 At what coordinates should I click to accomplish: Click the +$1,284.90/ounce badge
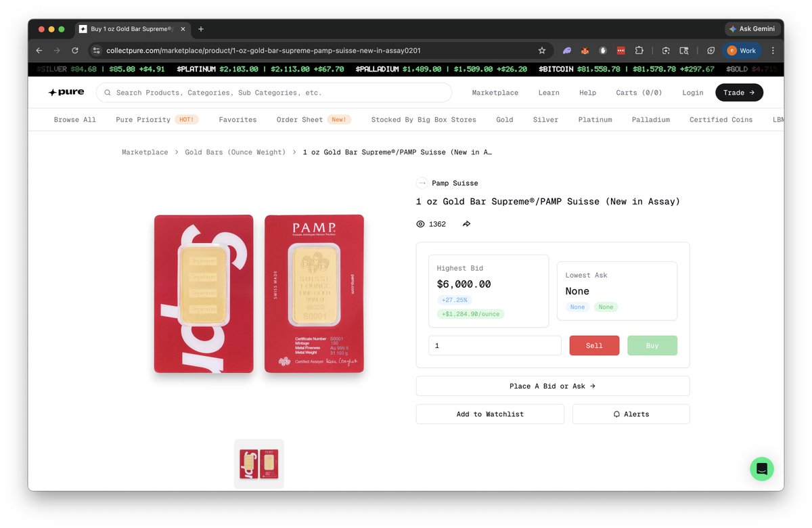point(470,314)
